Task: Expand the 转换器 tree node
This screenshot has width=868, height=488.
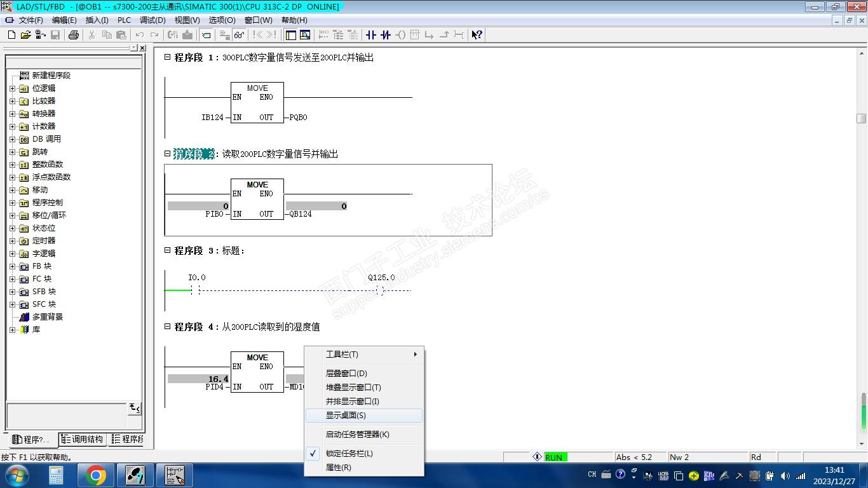Action: (x=12, y=114)
